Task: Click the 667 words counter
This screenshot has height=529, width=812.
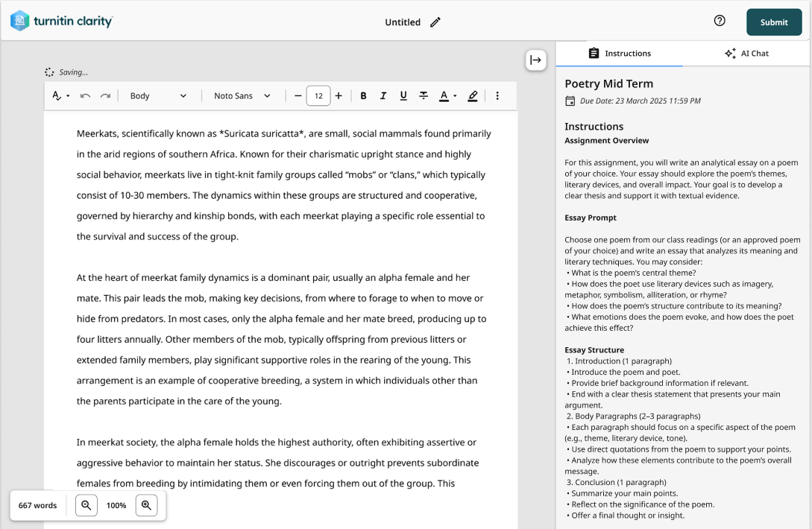Action: (38, 506)
